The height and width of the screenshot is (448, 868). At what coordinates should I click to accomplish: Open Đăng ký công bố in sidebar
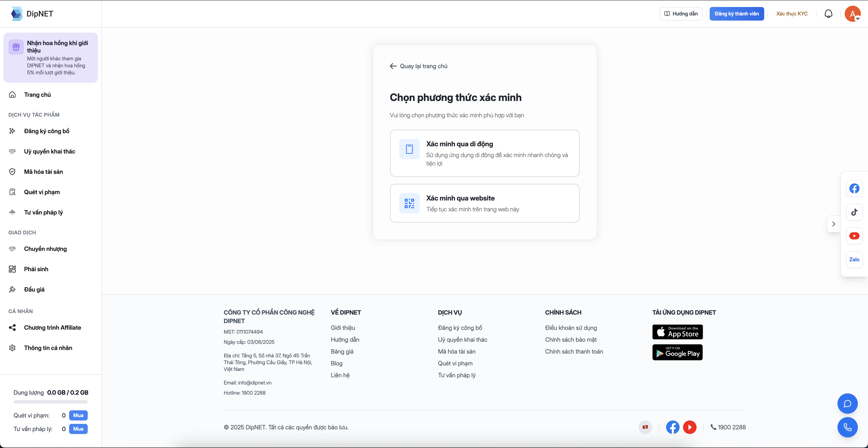[x=51, y=131]
